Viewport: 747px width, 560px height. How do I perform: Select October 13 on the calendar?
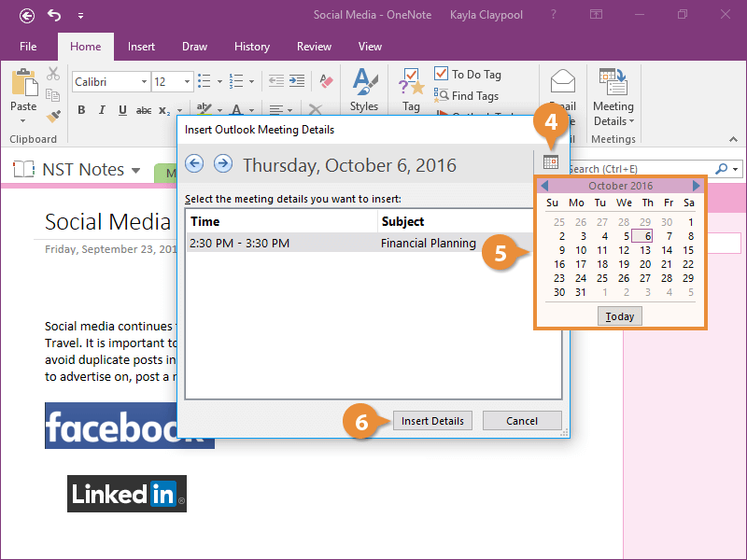(645, 250)
